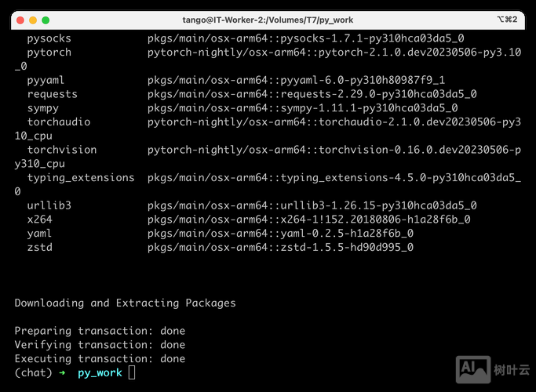Click the torchvision package name

coord(62,150)
